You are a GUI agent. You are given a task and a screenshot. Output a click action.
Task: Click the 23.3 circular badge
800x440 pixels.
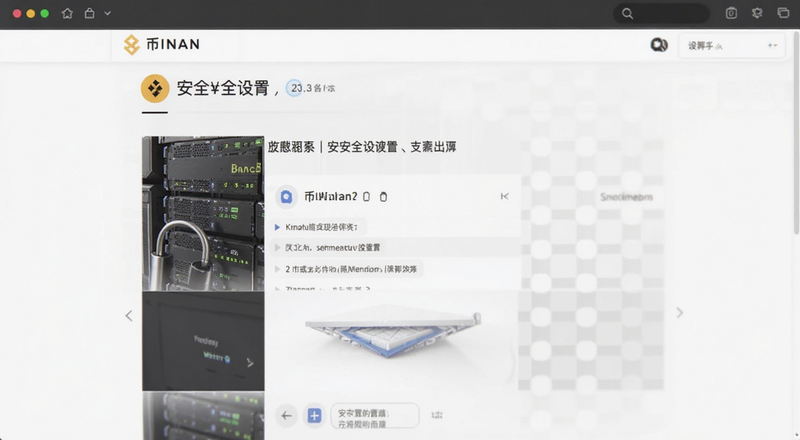tap(294, 88)
